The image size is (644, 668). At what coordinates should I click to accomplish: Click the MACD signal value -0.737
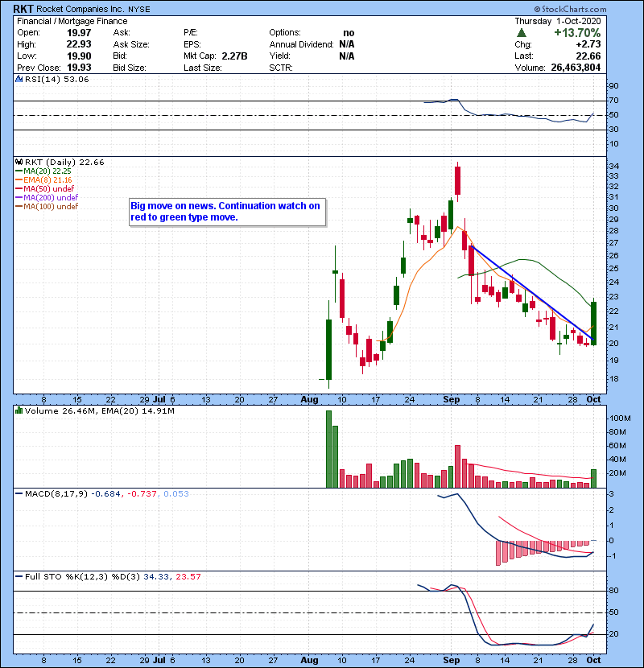pos(142,494)
